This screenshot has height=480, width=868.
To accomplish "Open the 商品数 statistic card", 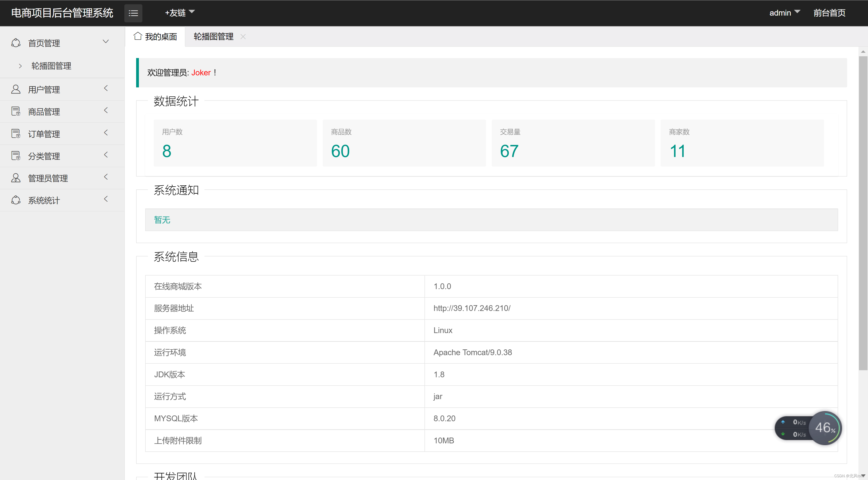I will (404, 143).
